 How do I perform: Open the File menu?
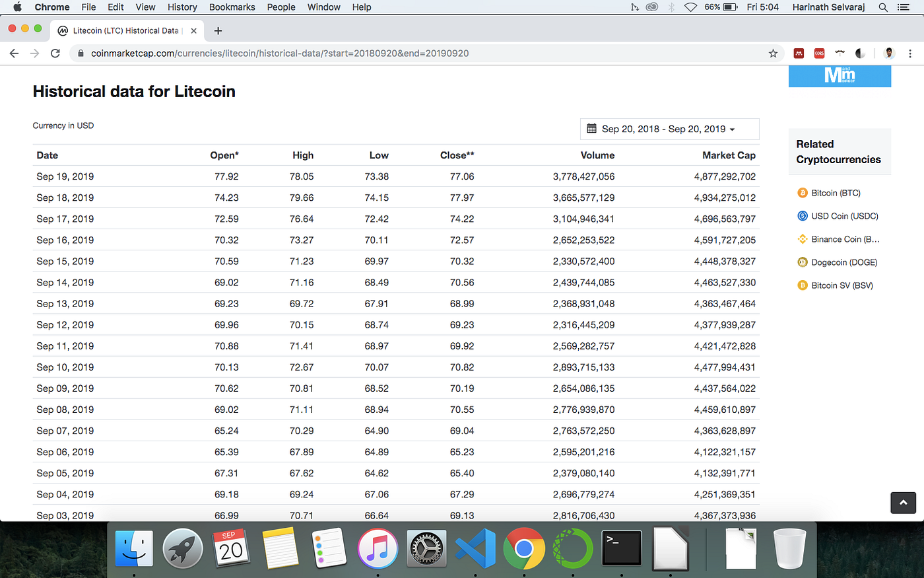pos(88,7)
